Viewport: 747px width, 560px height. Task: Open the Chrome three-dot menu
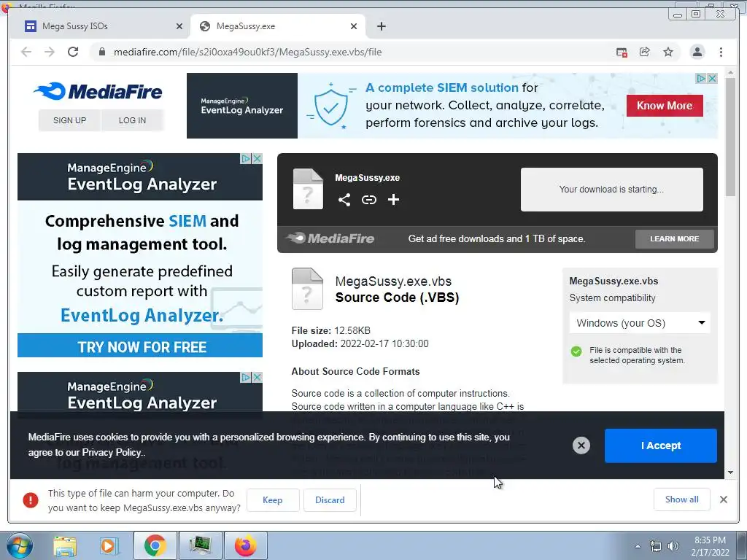[721, 52]
